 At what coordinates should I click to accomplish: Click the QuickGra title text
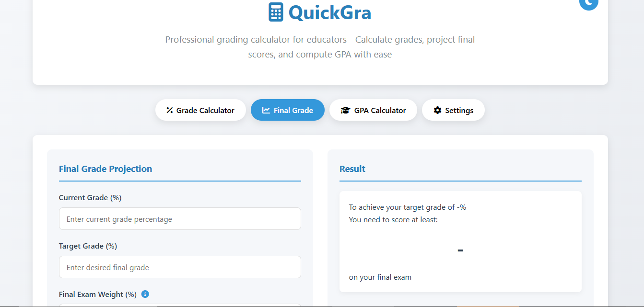330,12
